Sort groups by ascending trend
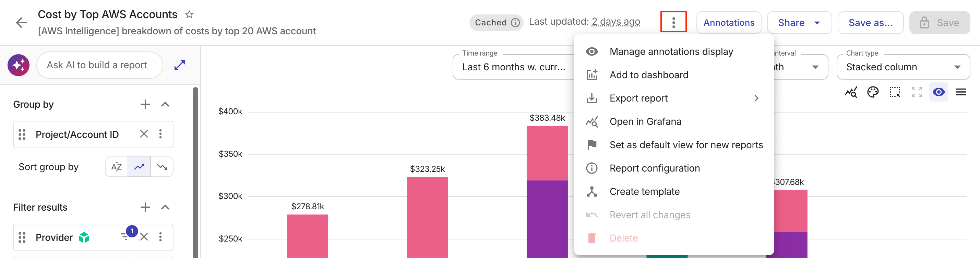The image size is (980, 258). 139,167
